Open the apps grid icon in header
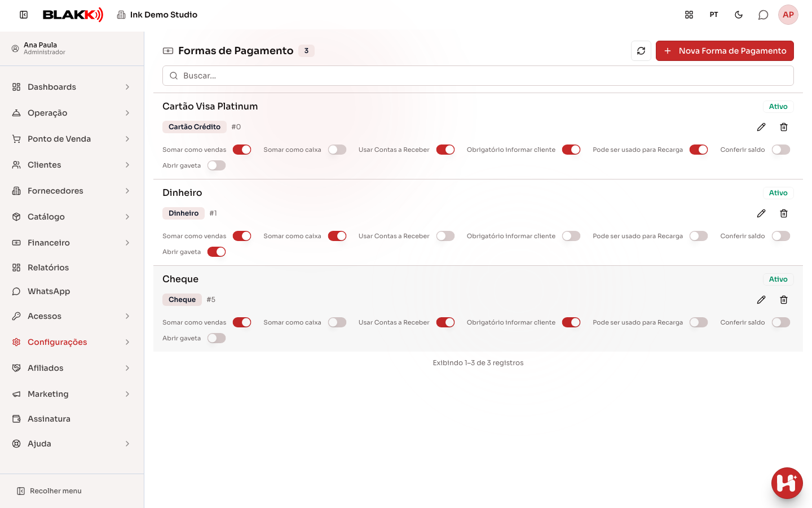This screenshot has height=508, width=812. point(689,15)
